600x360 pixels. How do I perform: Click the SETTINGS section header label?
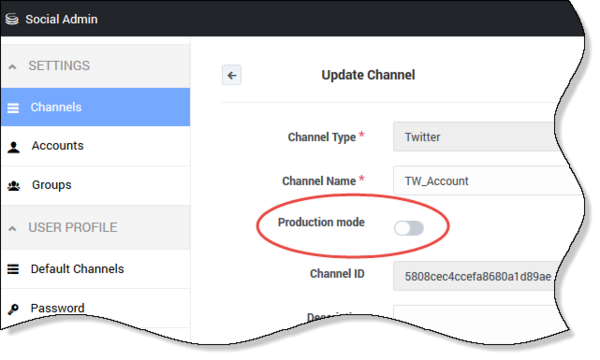pyautogui.click(x=59, y=66)
